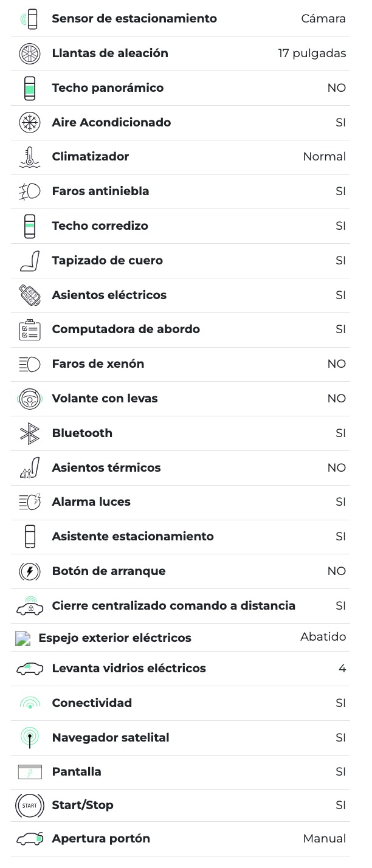Click the air conditioning snowflake icon

point(29,122)
